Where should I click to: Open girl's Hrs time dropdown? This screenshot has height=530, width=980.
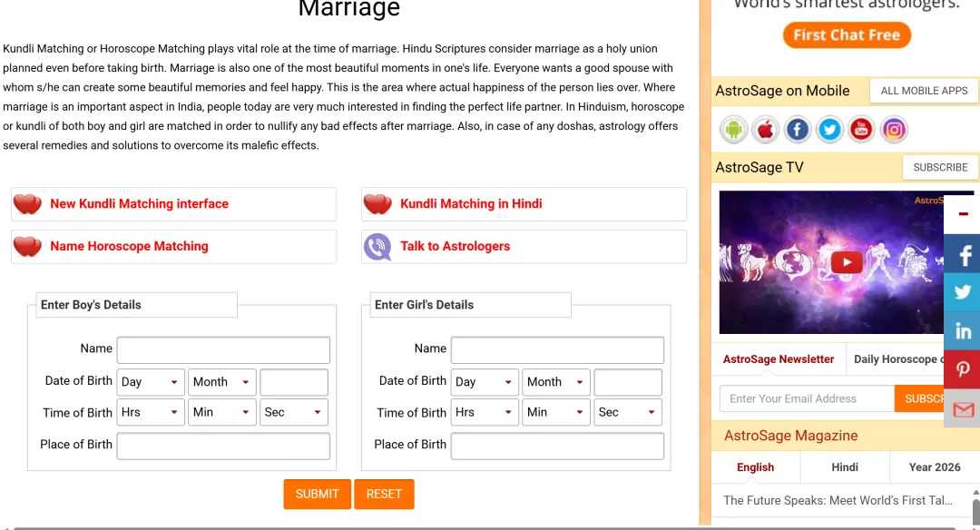[x=485, y=413]
